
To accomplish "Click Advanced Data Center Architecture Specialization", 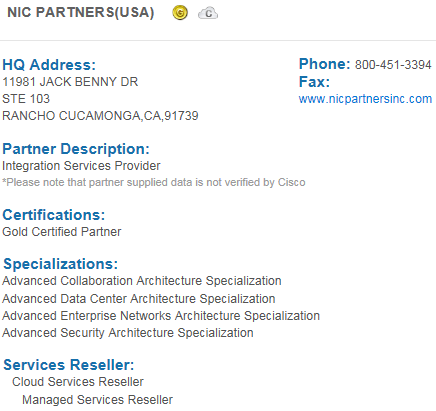I will click(139, 299).
